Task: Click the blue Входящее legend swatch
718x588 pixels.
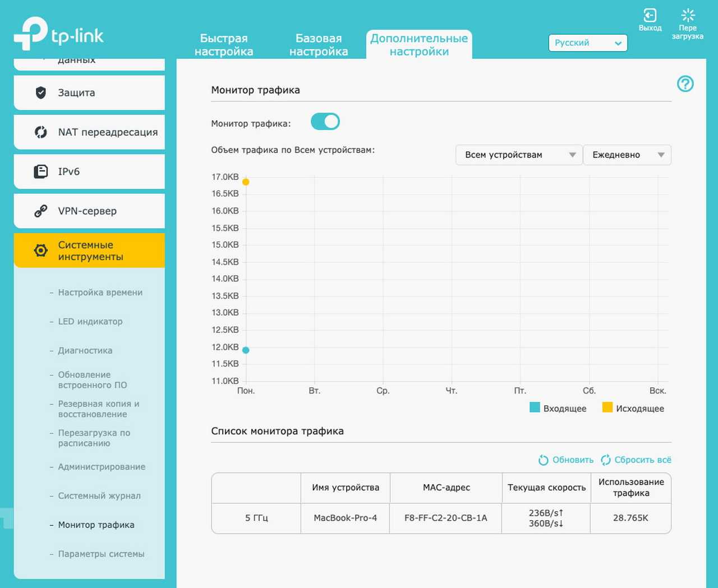Action: (535, 408)
